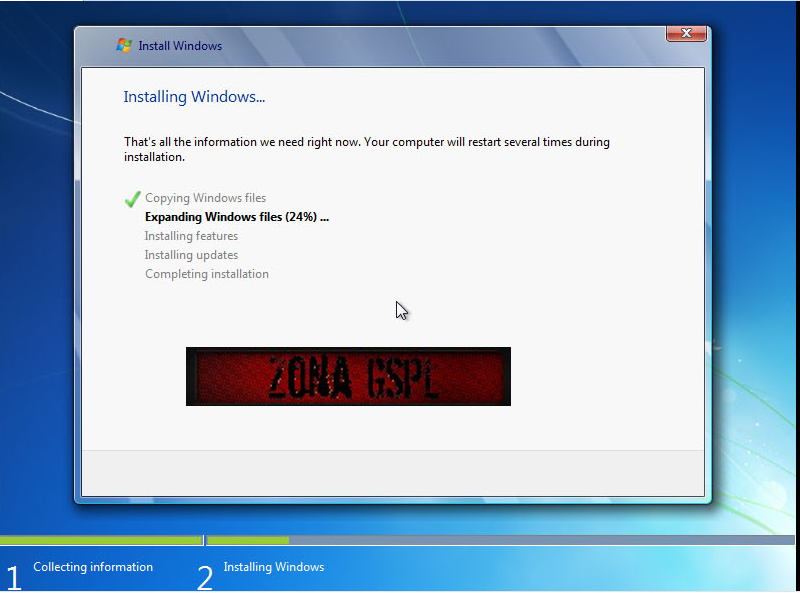This screenshot has width=800, height=593.
Task: Click the "Completing installation" step
Action: click(x=207, y=274)
